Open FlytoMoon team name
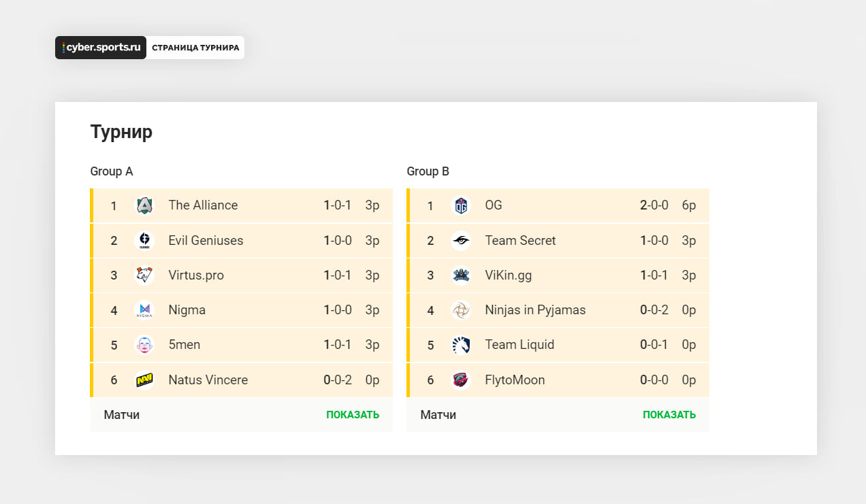The height and width of the screenshot is (504, 866). pos(515,380)
